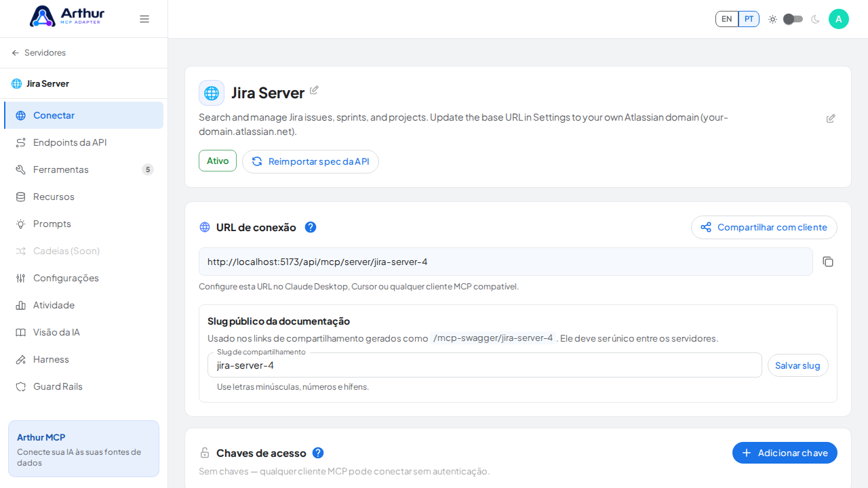Open the Atividade section

click(83, 305)
